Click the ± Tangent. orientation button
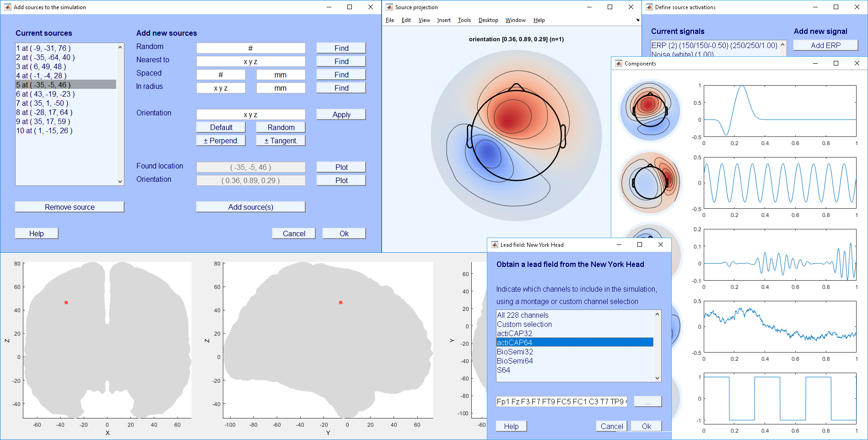 [280, 141]
